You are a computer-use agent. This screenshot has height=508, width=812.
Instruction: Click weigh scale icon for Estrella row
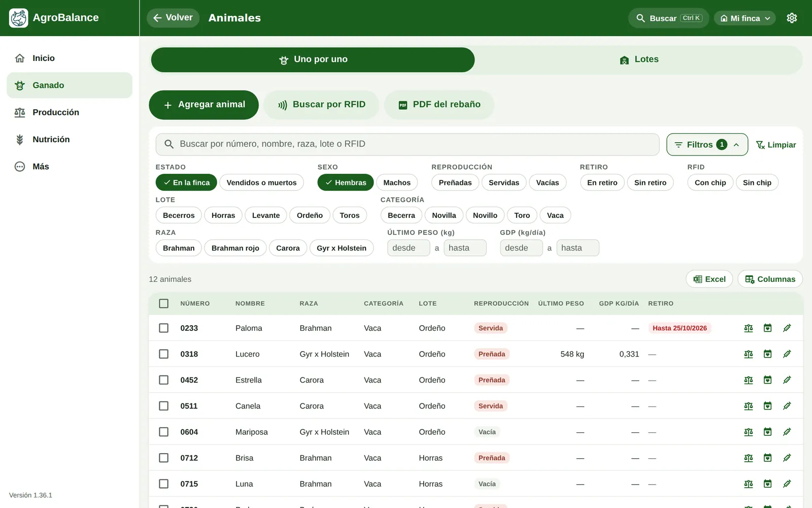click(x=749, y=380)
